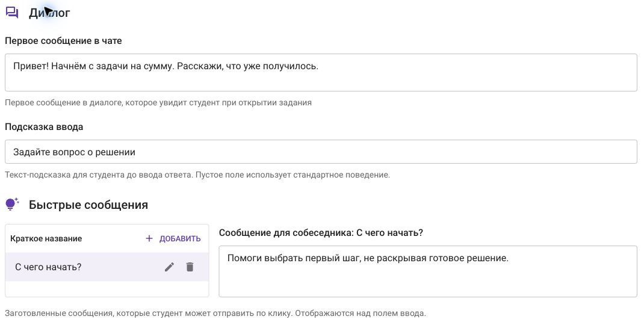Click the 'Сообщение для собеседника' text area
Screen dimensions: 644x325
427,271
